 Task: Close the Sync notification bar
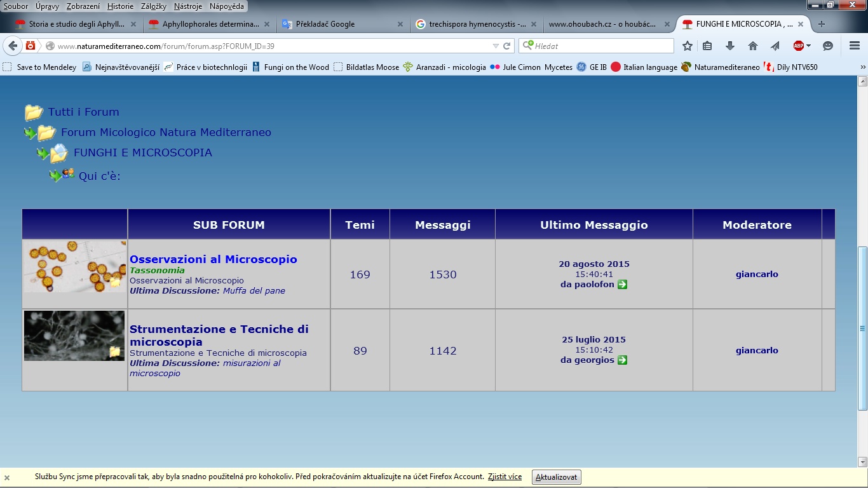point(7,477)
